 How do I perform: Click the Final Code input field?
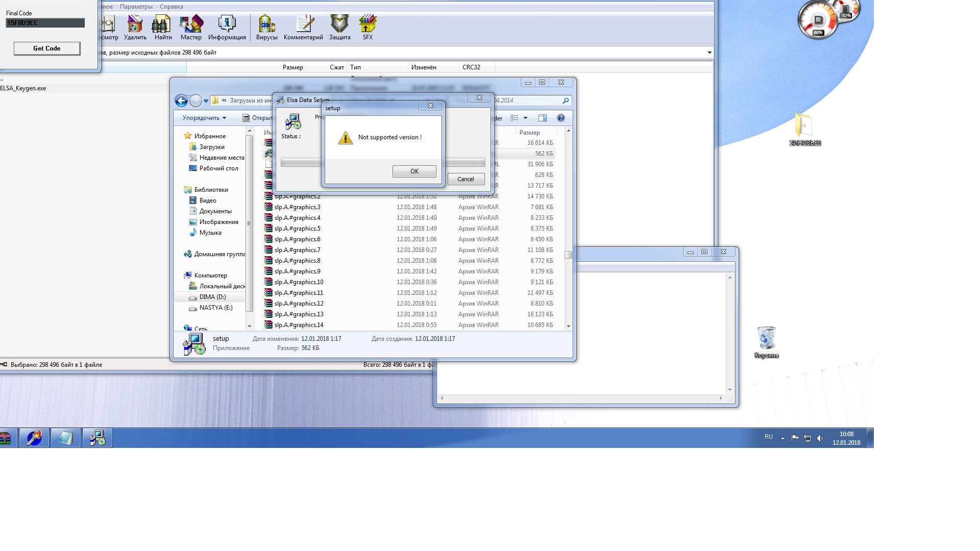coord(45,23)
